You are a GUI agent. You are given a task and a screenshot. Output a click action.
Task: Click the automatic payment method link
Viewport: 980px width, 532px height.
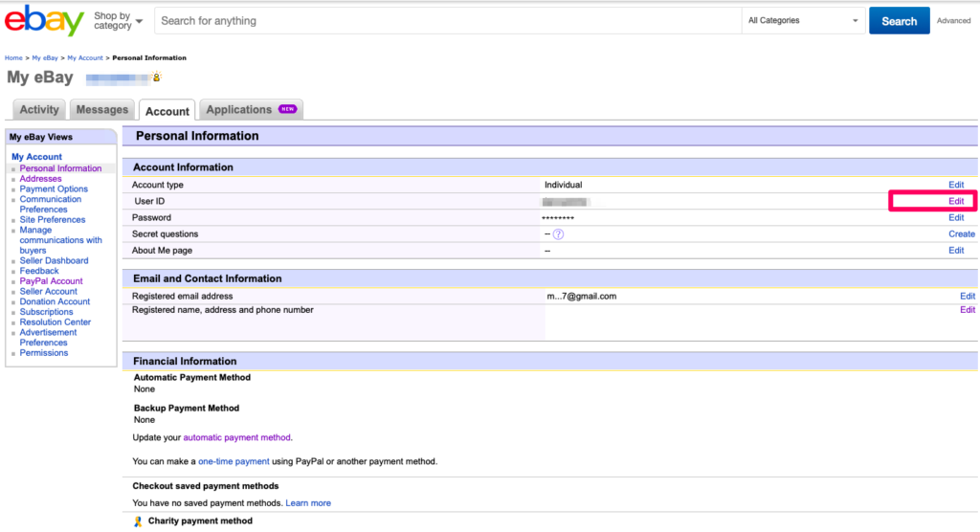pyautogui.click(x=235, y=437)
